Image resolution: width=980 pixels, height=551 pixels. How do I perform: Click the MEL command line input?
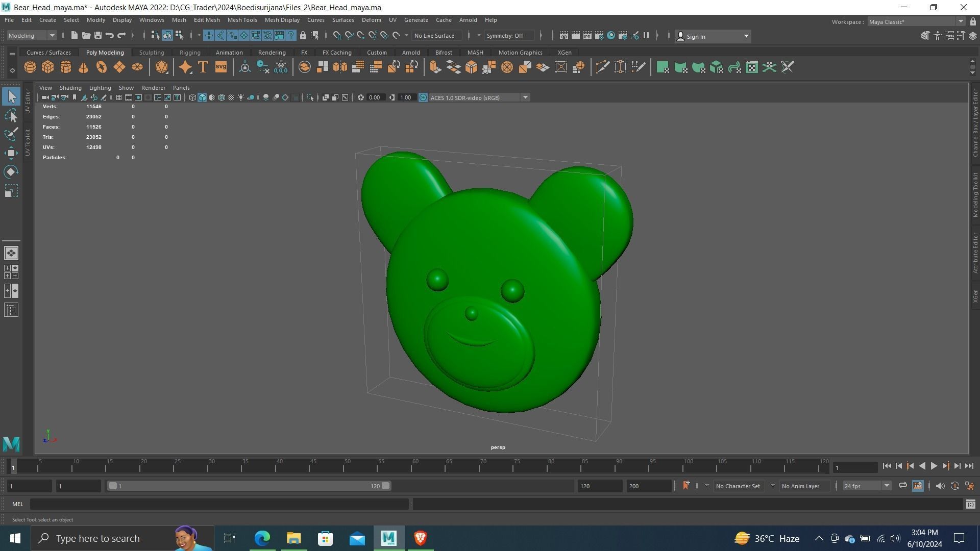click(x=219, y=505)
